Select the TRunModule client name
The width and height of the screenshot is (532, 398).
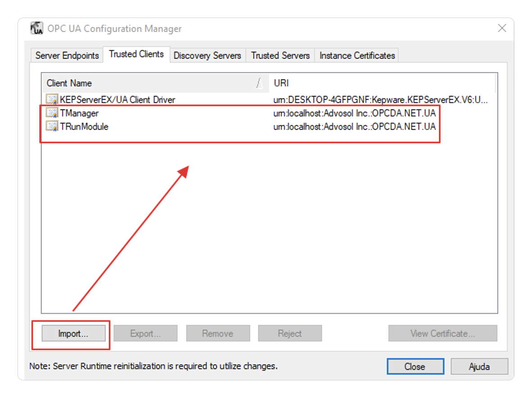84,127
